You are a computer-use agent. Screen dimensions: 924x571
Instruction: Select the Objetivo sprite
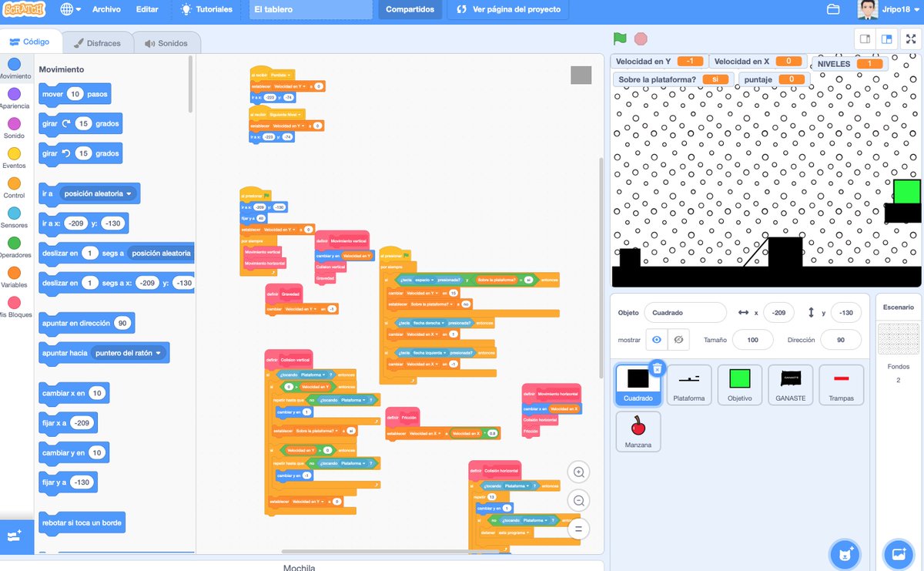pos(740,385)
